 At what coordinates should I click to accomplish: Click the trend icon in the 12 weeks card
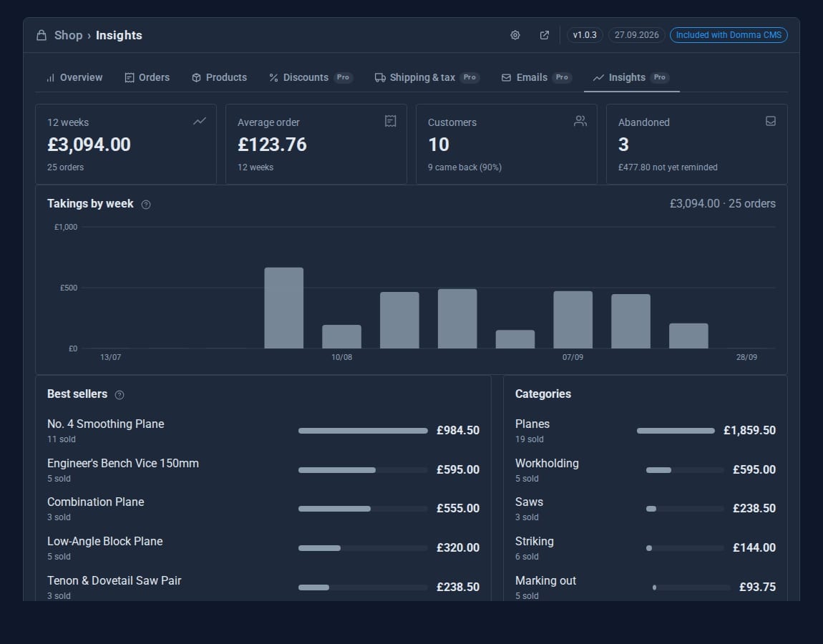click(200, 121)
